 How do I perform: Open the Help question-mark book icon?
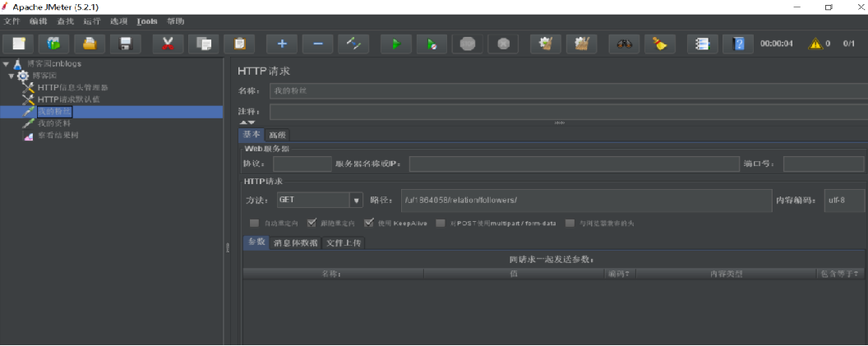(x=738, y=44)
